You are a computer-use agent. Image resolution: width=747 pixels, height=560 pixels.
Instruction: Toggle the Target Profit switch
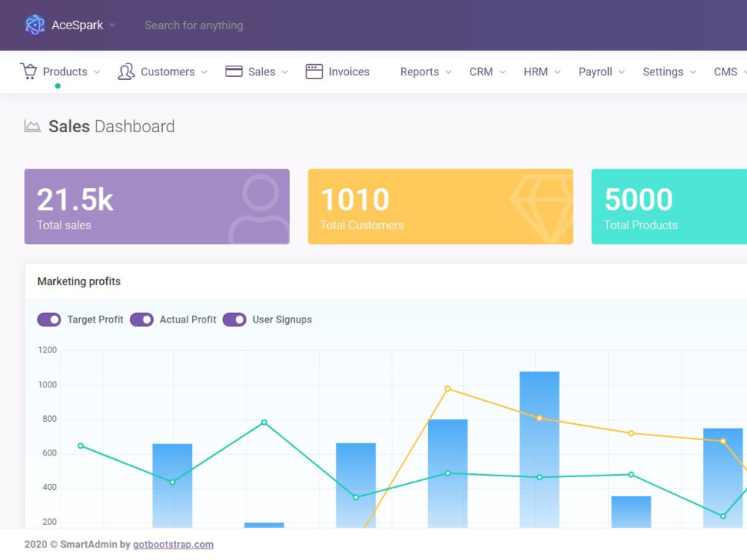[x=49, y=320]
